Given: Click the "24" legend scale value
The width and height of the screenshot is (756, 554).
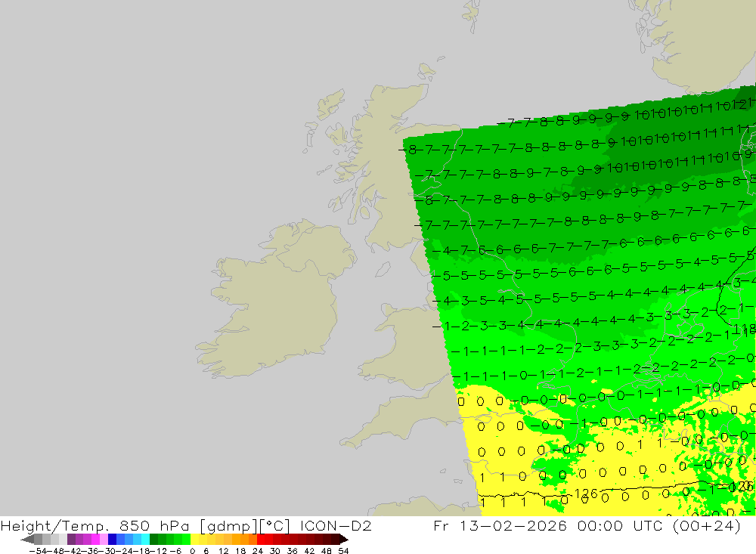Looking at the screenshot, I should click(x=258, y=551).
